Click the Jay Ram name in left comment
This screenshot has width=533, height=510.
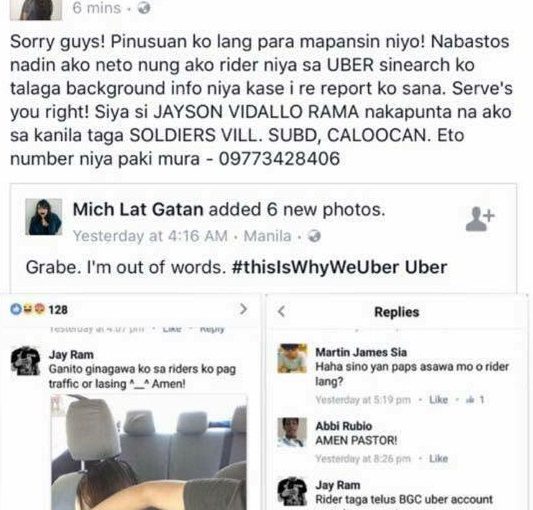(71, 355)
